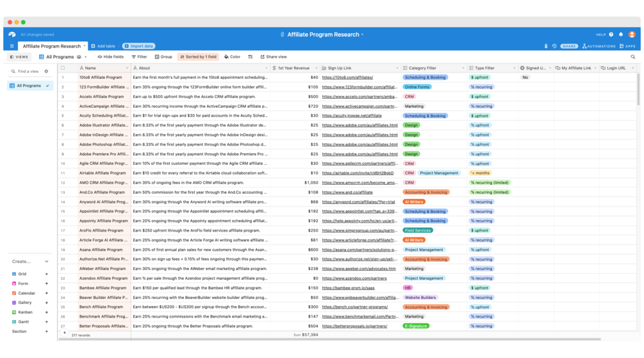Open the Sorted by 1 field menu
The height and width of the screenshot is (358, 644).
click(x=199, y=56)
